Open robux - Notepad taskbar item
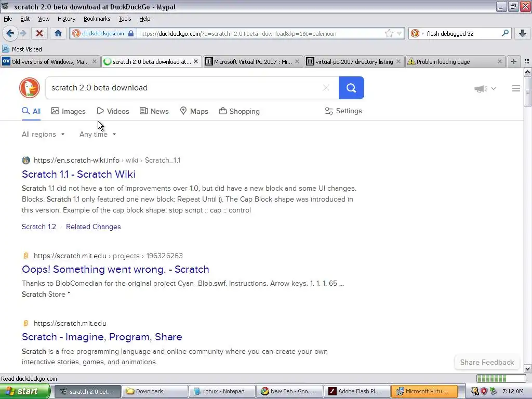532x399 pixels. pyautogui.click(x=221, y=391)
